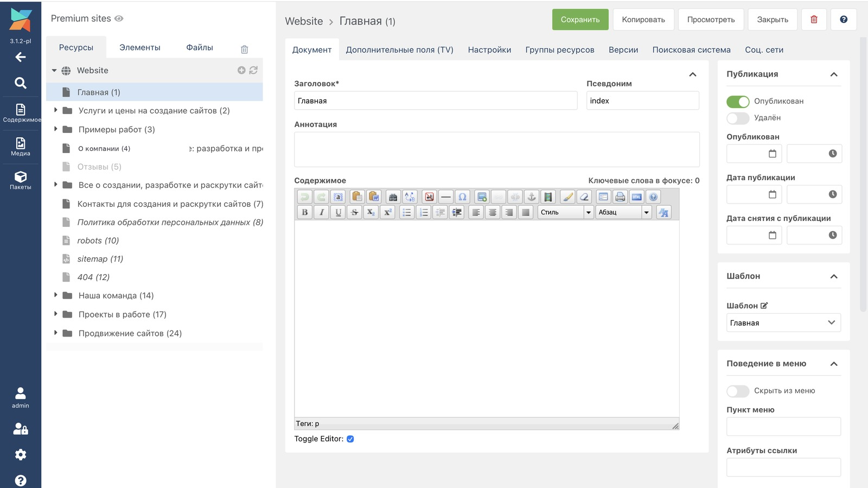Apply italic formatting in editor
This screenshot has height=488, width=868.
tap(322, 212)
